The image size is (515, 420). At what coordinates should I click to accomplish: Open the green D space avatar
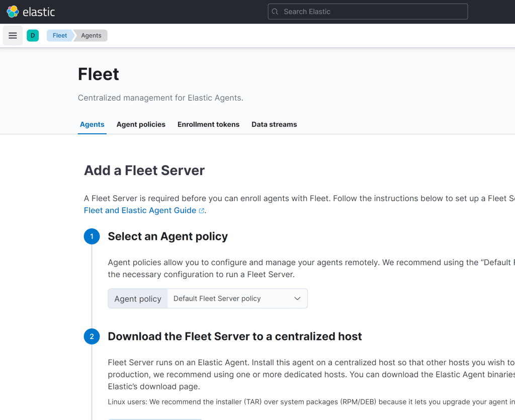pyautogui.click(x=33, y=36)
